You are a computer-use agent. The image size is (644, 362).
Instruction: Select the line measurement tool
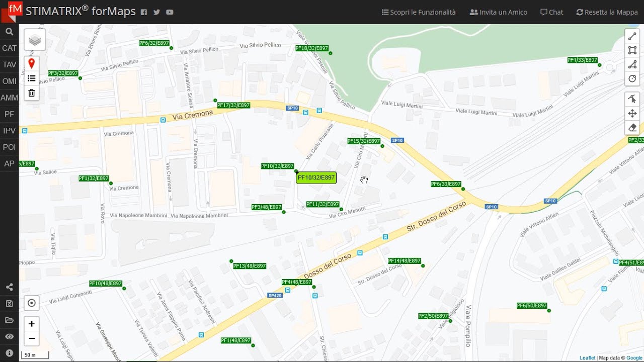point(632,36)
